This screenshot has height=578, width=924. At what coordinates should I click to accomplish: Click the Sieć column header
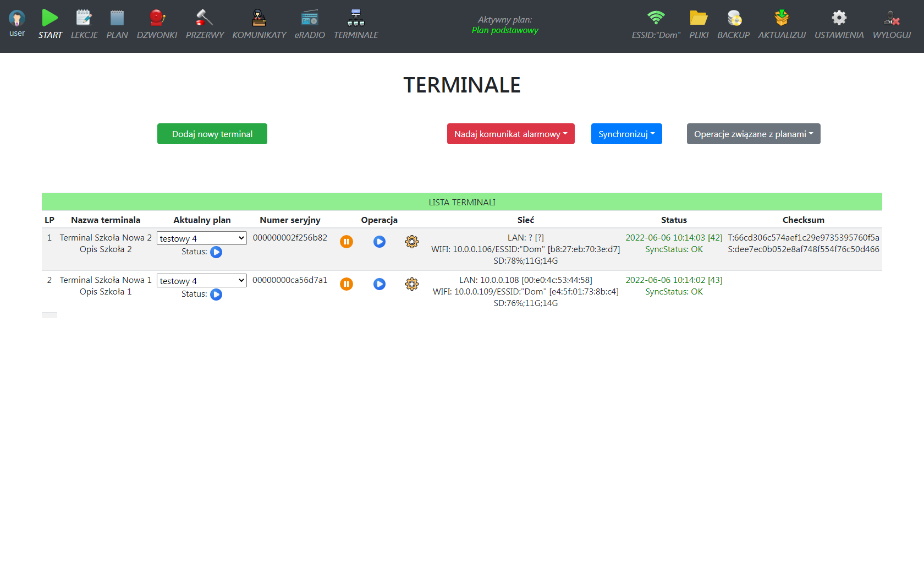(526, 220)
